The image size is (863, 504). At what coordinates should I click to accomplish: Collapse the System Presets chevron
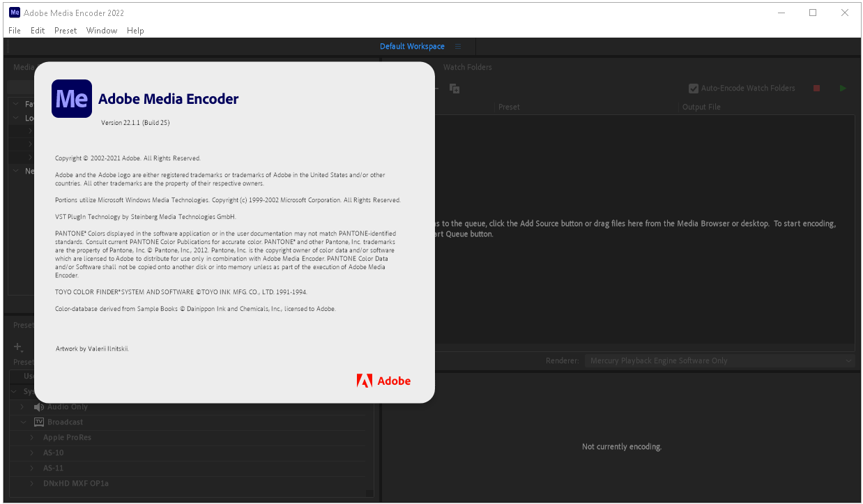coord(15,392)
